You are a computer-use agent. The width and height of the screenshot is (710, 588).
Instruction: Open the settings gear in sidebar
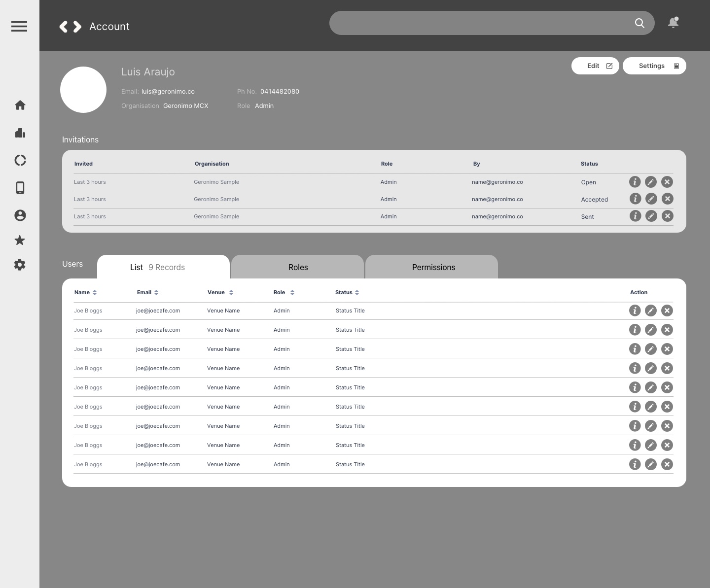point(20,265)
